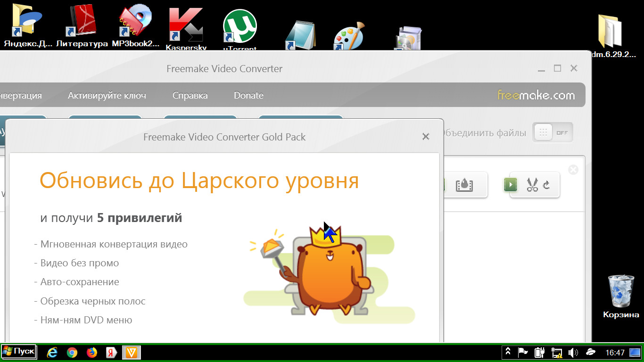644x362 pixels.
Task: Launch Google Chrome from the taskbar
Action: coord(72,352)
